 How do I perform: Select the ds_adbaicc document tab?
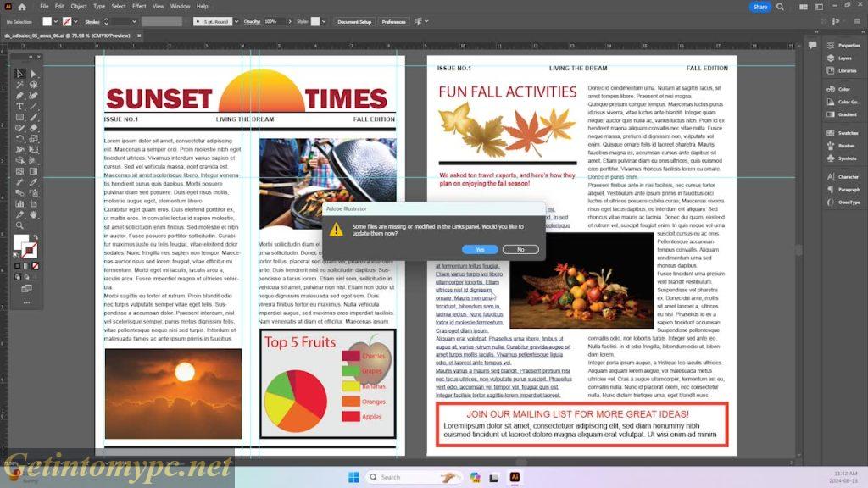pos(67,36)
